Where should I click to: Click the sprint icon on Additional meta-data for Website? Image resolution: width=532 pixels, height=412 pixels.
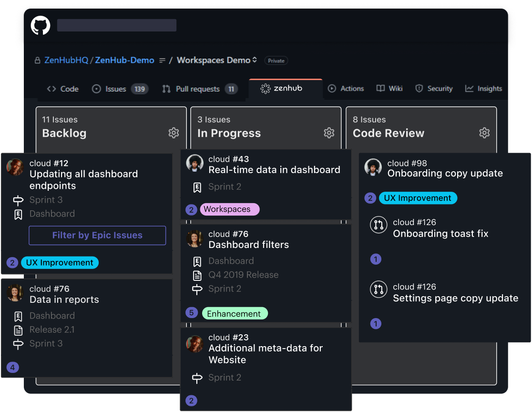tap(197, 377)
